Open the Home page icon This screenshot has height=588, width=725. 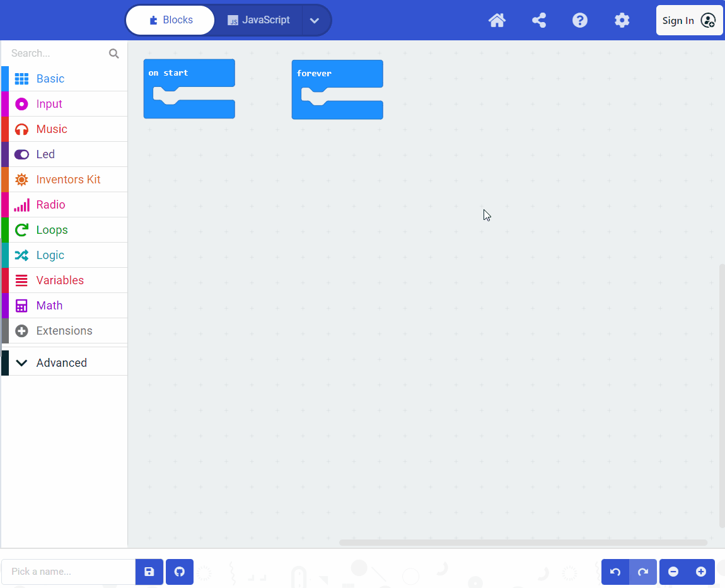[x=497, y=20]
